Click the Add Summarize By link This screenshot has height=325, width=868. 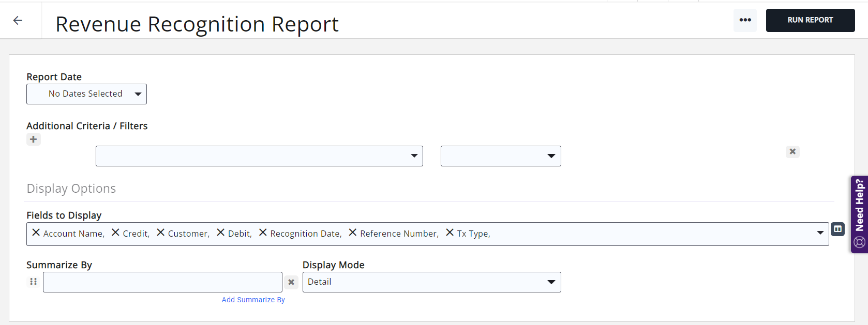[x=253, y=300]
